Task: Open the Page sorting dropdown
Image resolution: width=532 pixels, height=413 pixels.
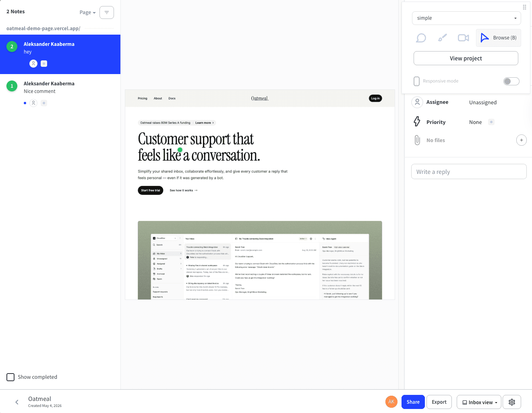Action: (x=88, y=12)
